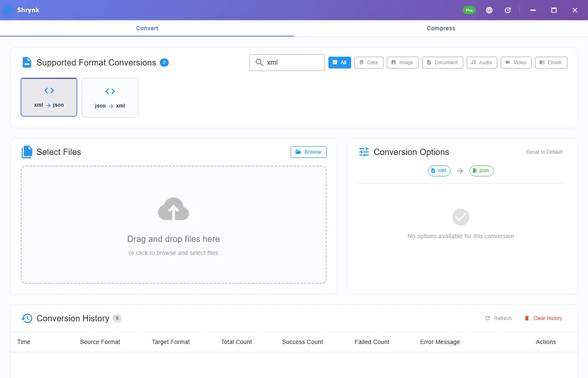Open the Pro badge in title bar
The height and width of the screenshot is (378, 588).
click(x=469, y=10)
